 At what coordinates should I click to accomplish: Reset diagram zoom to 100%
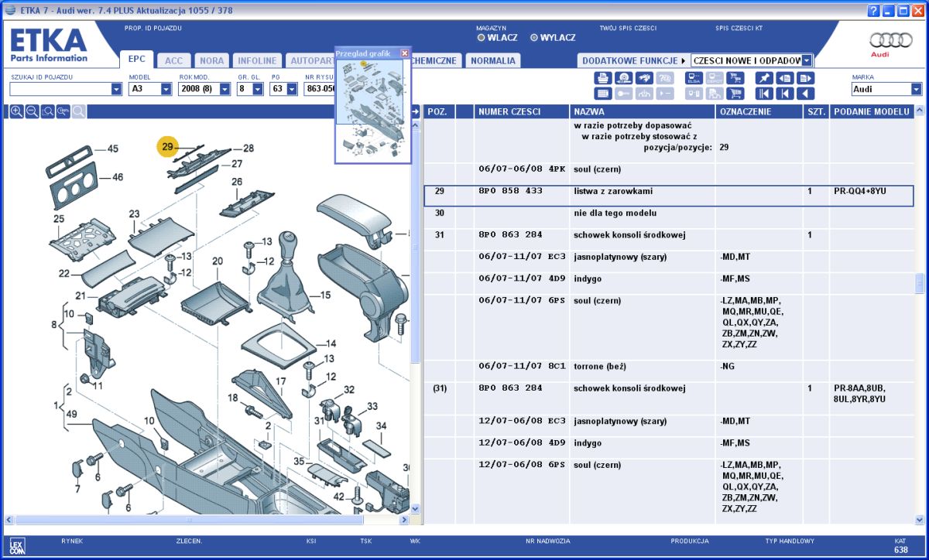coord(63,111)
